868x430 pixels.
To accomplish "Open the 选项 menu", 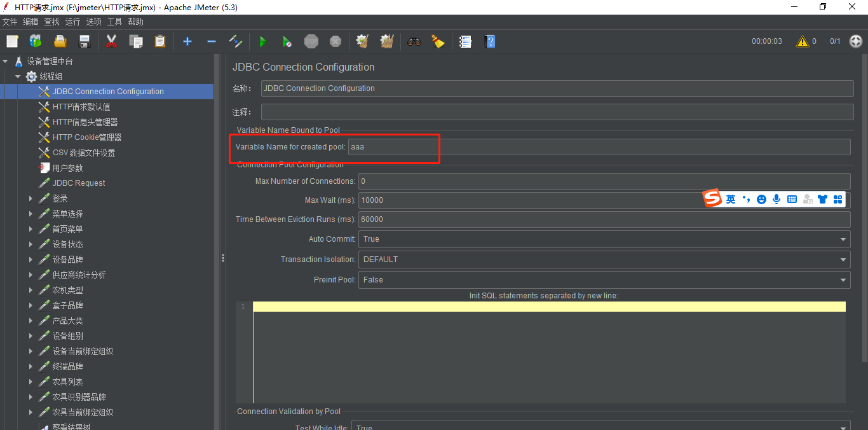I will click(93, 22).
